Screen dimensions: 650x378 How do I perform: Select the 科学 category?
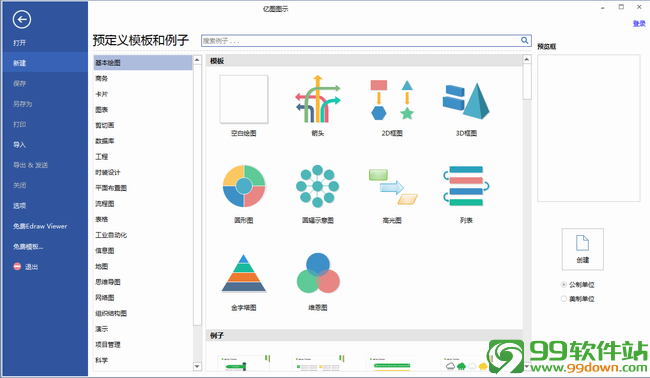click(x=102, y=360)
